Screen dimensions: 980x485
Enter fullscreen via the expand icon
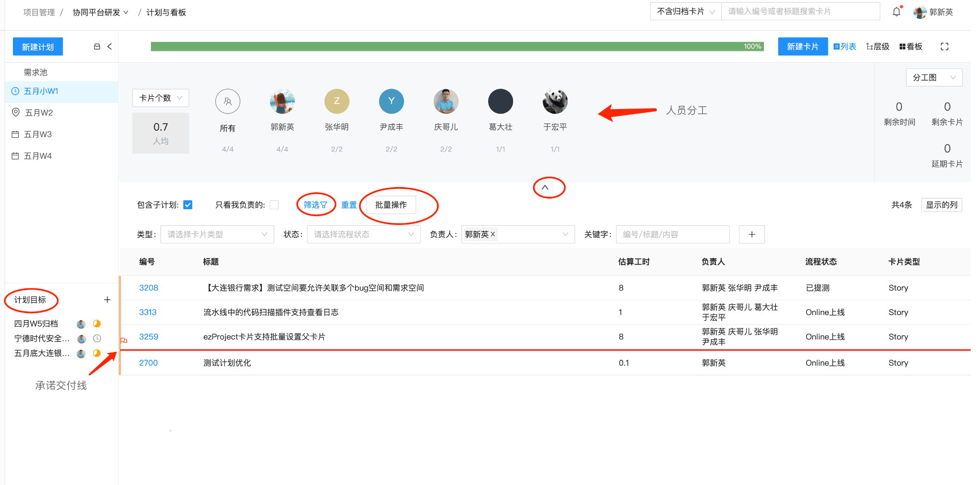tap(944, 46)
